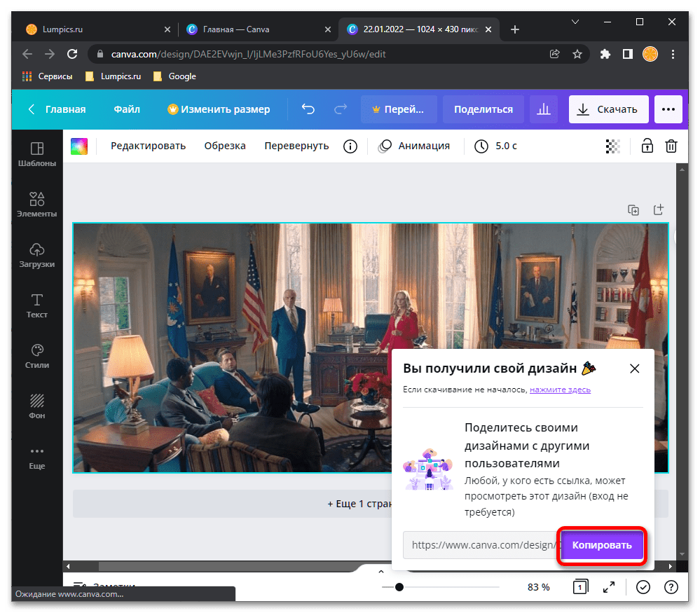Click Изменить размер (Resize) option
Viewport: 700px width, 613px height.
click(x=219, y=109)
